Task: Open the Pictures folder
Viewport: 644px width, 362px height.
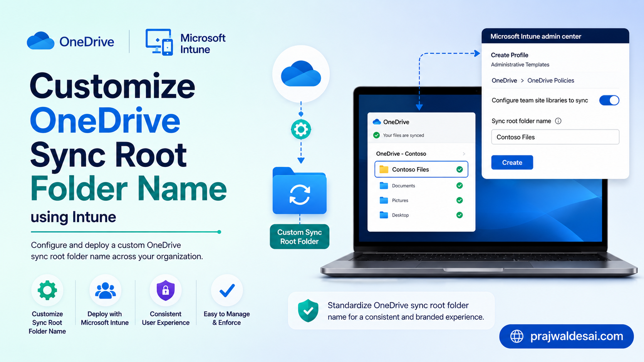Action: tap(400, 200)
